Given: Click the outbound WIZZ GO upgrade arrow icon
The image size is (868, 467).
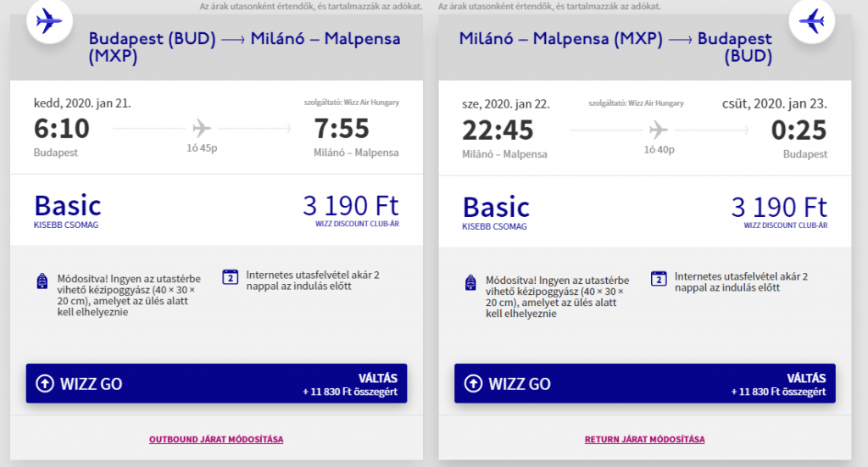Looking at the screenshot, I should 45,383.
